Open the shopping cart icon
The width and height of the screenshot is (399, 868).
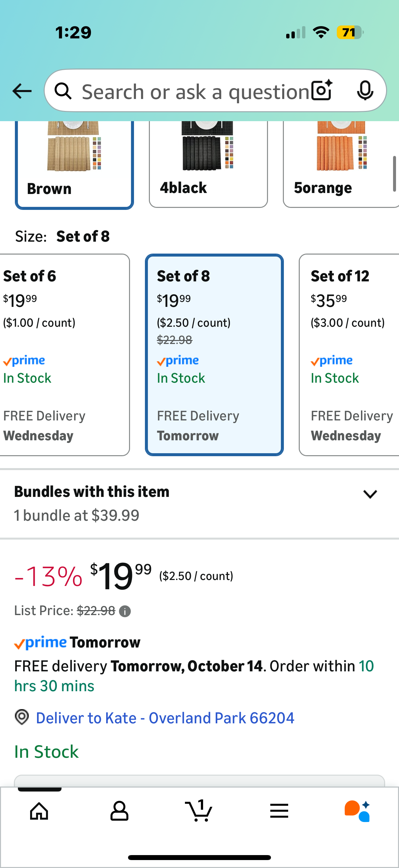click(x=199, y=810)
